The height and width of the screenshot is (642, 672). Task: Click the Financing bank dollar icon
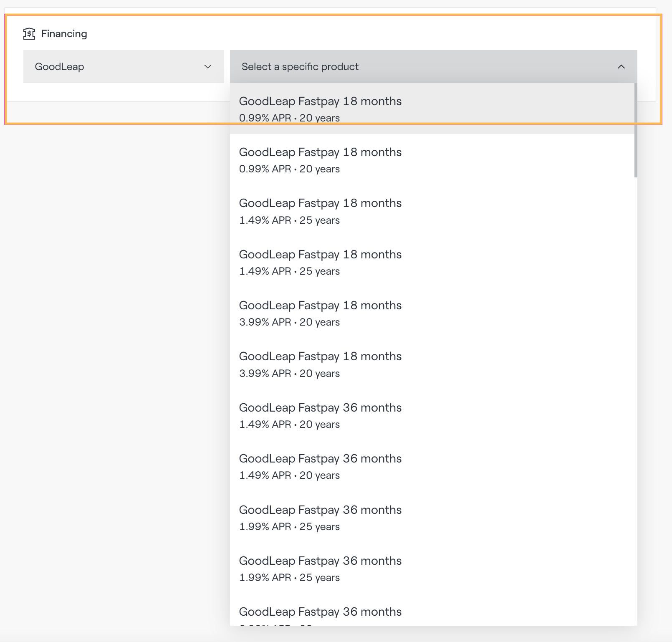pyautogui.click(x=29, y=33)
